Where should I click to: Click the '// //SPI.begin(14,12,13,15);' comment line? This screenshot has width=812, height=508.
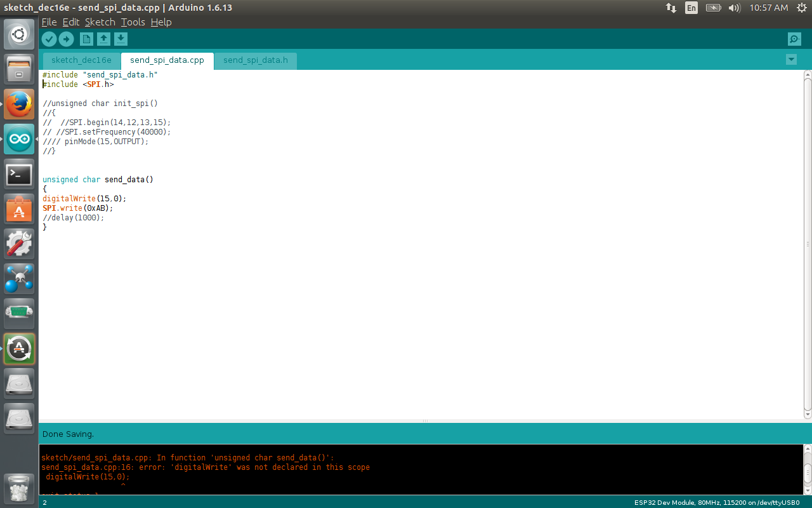point(107,122)
